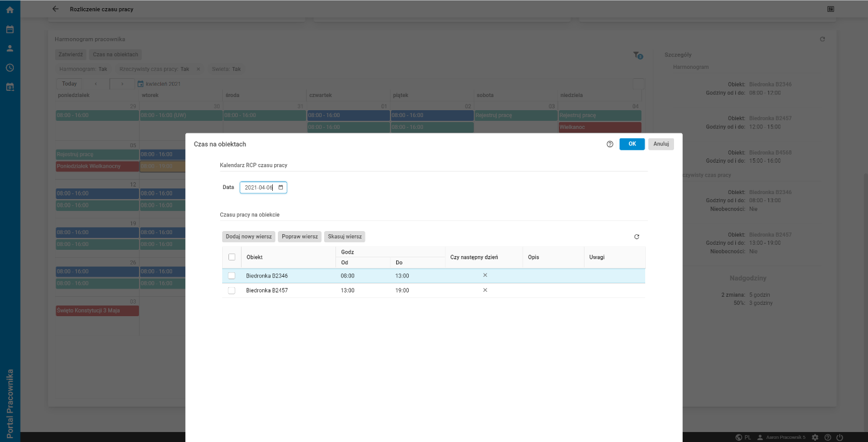Viewport: 868px width, 442px height.
Task: Click Rejestruj pracę on sobota 03
Action: click(x=516, y=115)
